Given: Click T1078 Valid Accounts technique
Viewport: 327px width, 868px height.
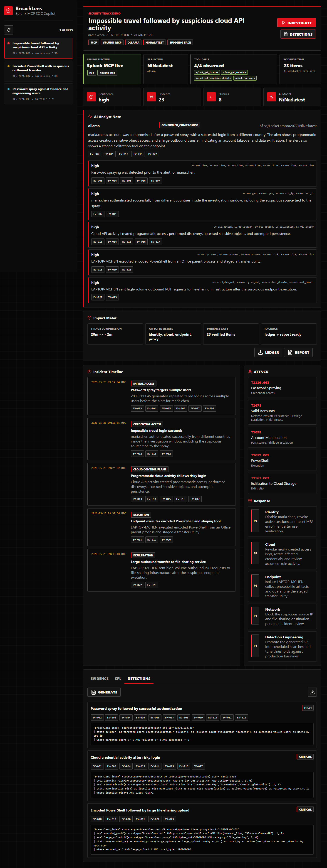Looking at the screenshot, I should pyautogui.click(x=282, y=412).
